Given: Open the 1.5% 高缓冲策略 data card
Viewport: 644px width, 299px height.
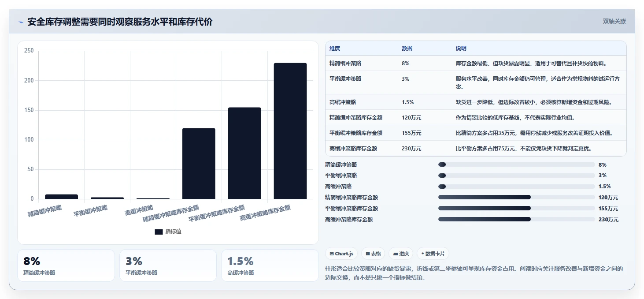Looking at the screenshot, I should coord(270,265).
